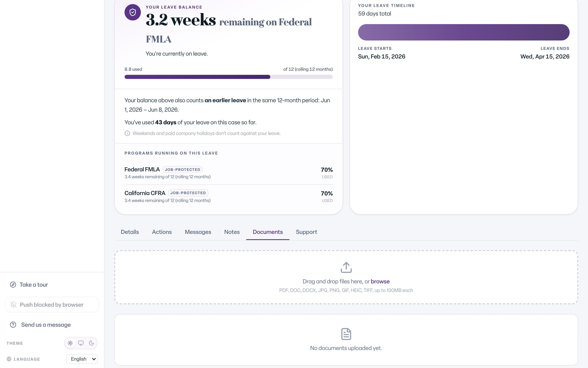Select the Documents tab
The width and height of the screenshot is (588, 368).
268,232
